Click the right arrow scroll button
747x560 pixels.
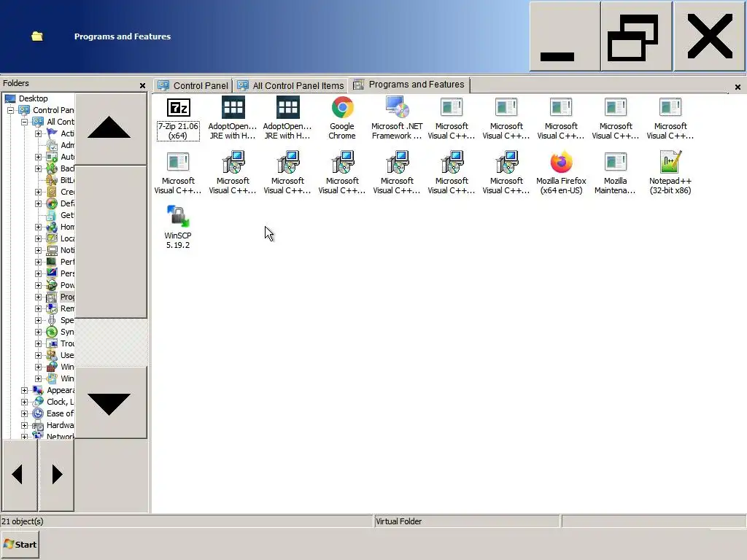click(57, 475)
